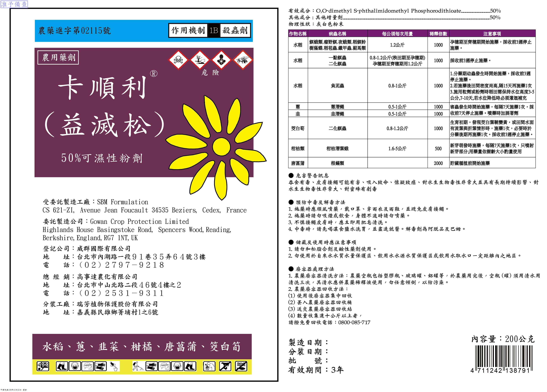Click '瑞芳植物保護股份有限公司' repackaging plant name
This screenshot has height=392, width=547.
pyautogui.click(x=117, y=304)
